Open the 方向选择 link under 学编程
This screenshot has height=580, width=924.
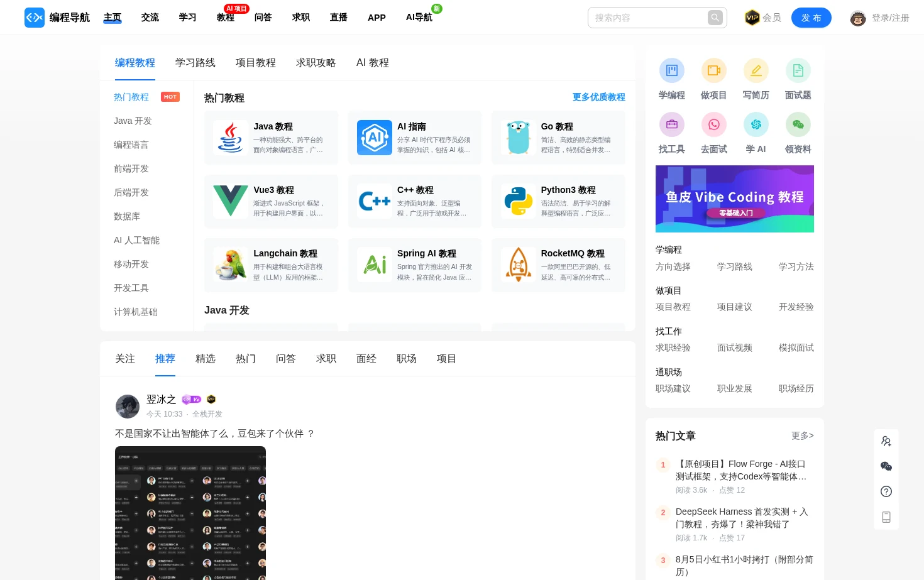673,266
